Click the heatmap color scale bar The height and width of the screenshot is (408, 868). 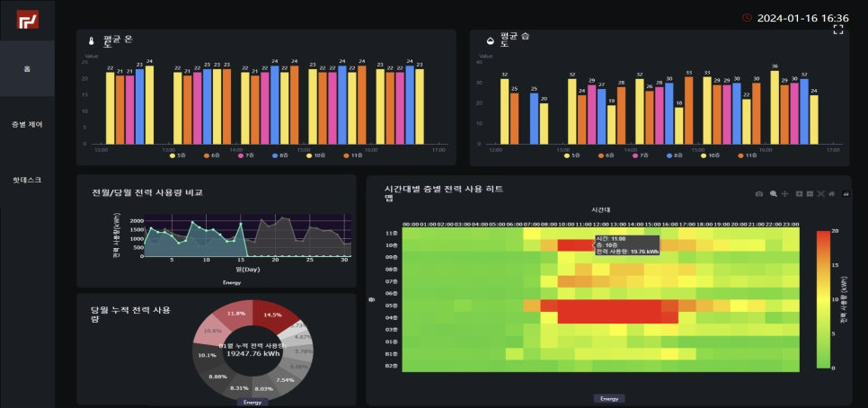823,299
